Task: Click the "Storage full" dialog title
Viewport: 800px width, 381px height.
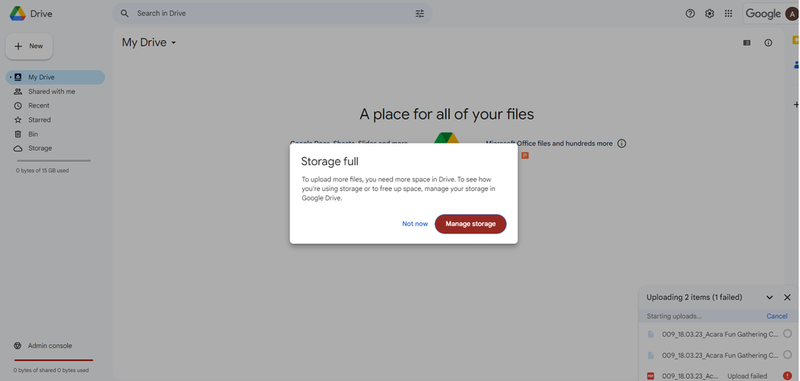Action: pos(330,162)
